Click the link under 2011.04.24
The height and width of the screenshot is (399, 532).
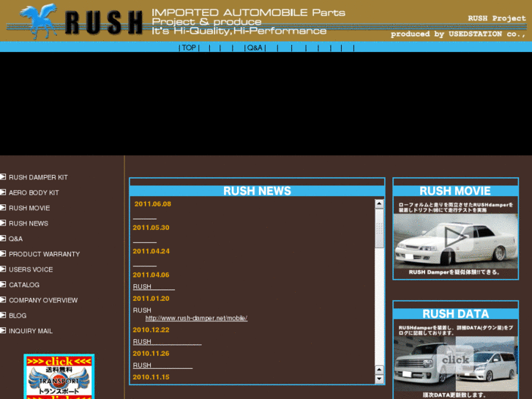point(145,264)
